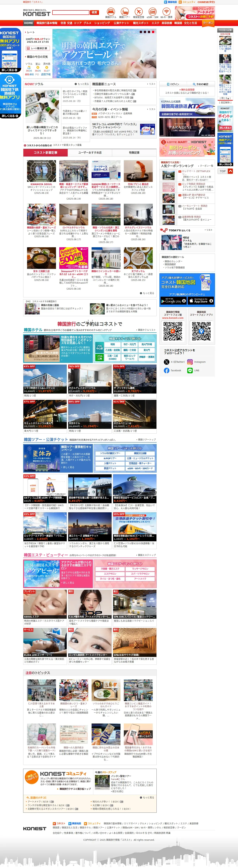Click K-POPツアー genre button
Screen dimensions: 238x868
click(110, 458)
